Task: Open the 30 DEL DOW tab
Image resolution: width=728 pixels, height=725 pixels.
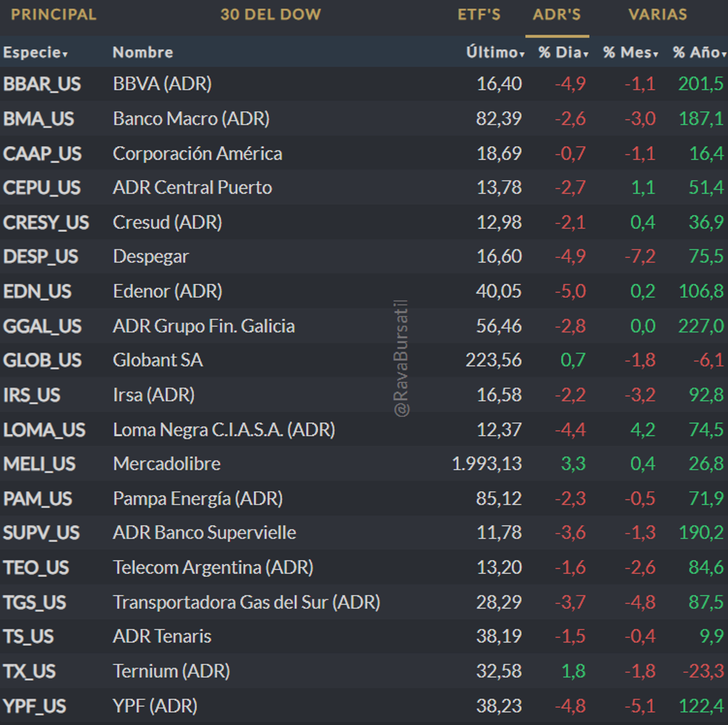Action: [x=271, y=15]
